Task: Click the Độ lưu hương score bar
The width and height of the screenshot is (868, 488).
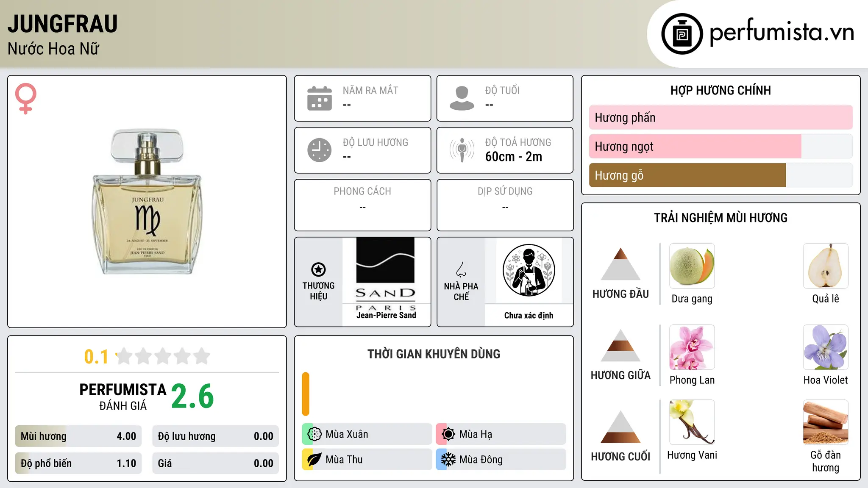Action: point(216,436)
